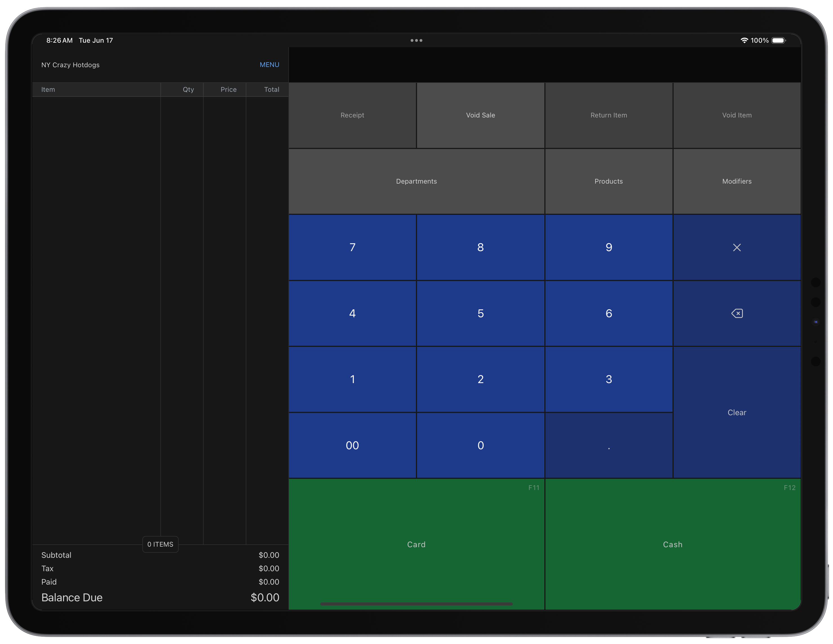Tap the multiply (X) key on keypad
Screen dimensions: 833x644
tap(736, 247)
